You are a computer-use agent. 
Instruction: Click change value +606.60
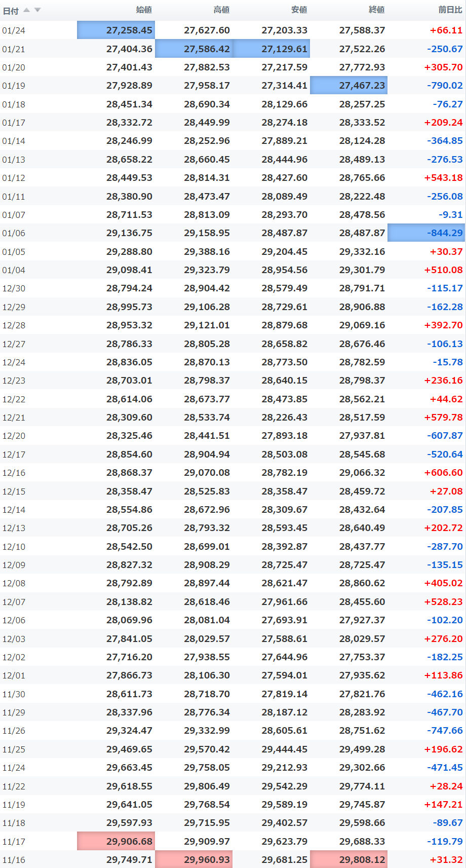click(443, 473)
